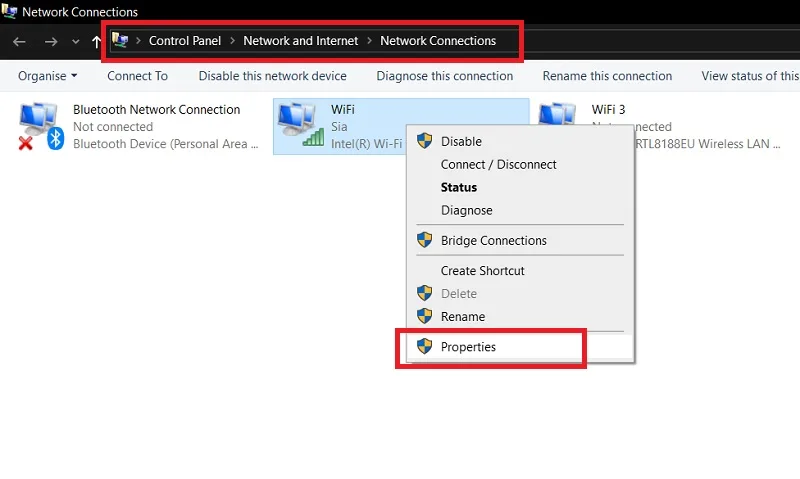
Task: Select the WiFi adapter icon
Action: (301, 125)
